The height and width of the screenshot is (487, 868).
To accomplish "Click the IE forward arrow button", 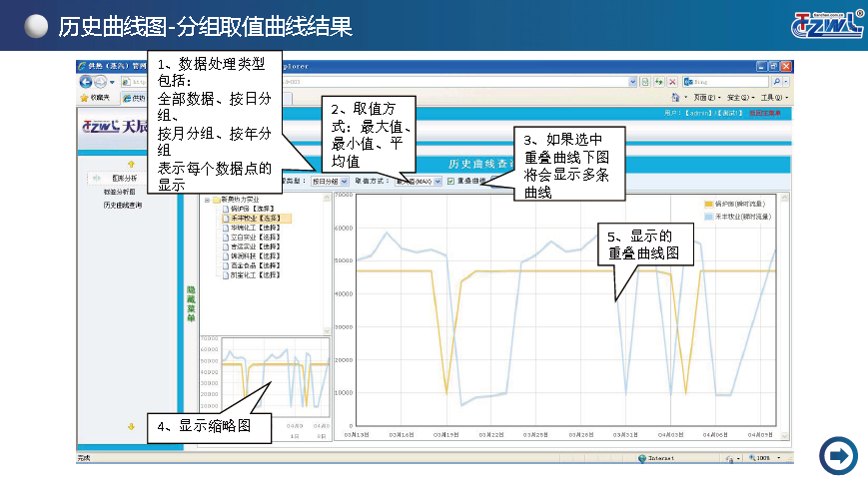I will (100, 83).
